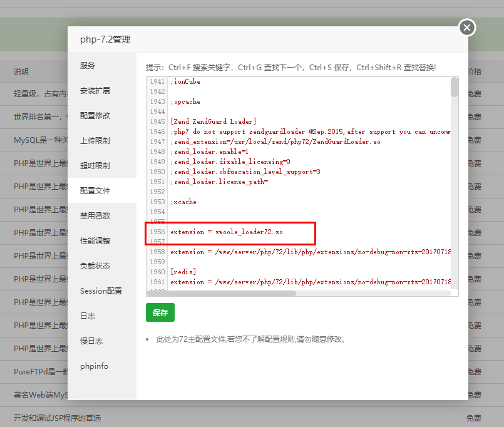Close the php-7.2 management dialog

467,28
